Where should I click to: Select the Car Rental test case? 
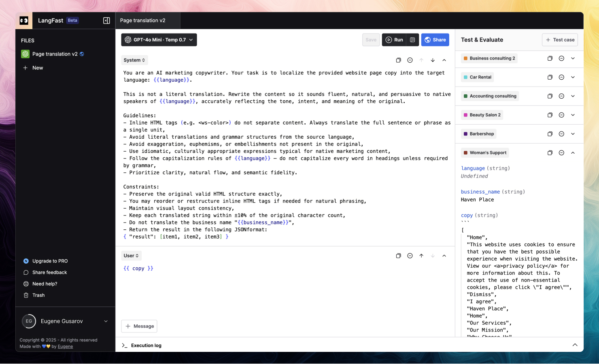click(x=477, y=77)
